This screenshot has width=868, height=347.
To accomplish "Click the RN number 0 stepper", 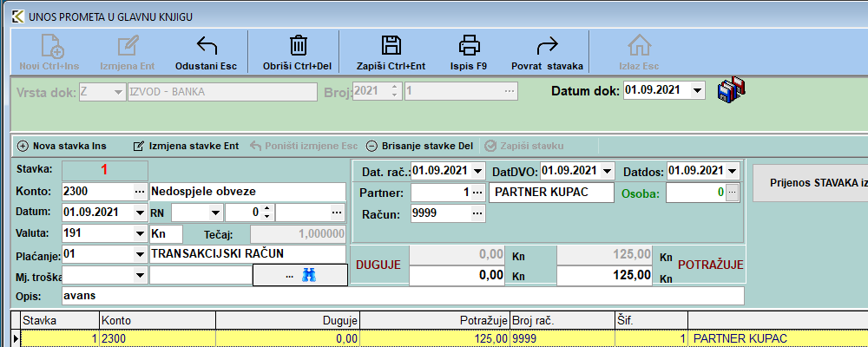I will [x=266, y=212].
